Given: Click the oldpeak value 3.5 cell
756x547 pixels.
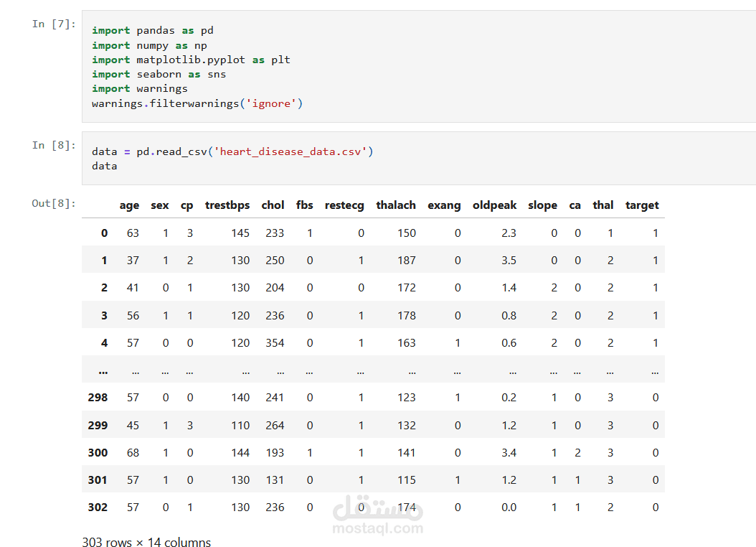Looking at the screenshot, I should pyautogui.click(x=509, y=261).
